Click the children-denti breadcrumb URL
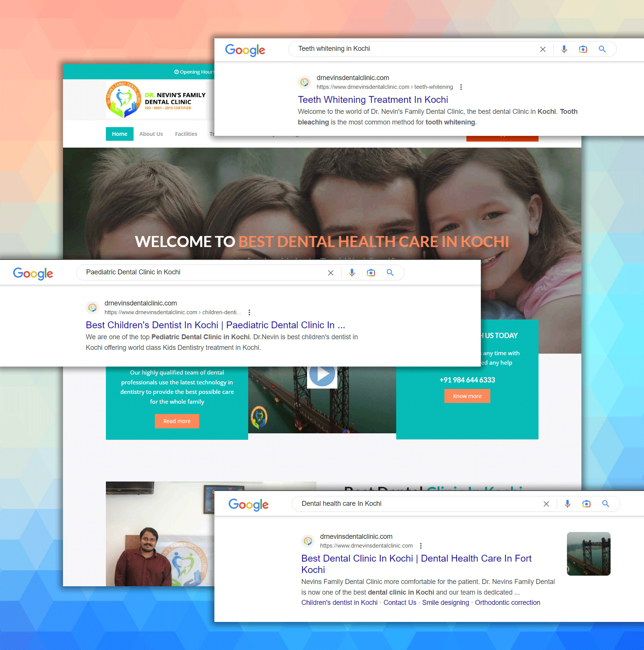This screenshot has width=644, height=650. coord(173,312)
